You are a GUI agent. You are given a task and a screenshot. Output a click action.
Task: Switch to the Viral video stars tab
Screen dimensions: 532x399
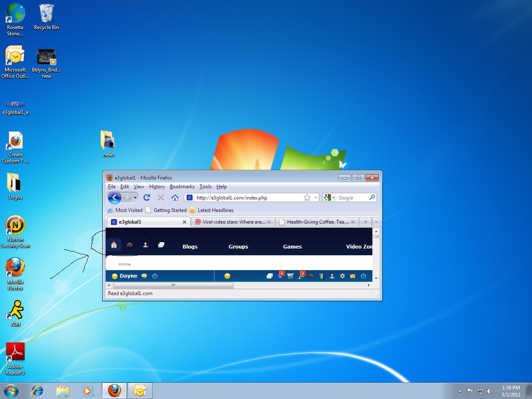233,222
